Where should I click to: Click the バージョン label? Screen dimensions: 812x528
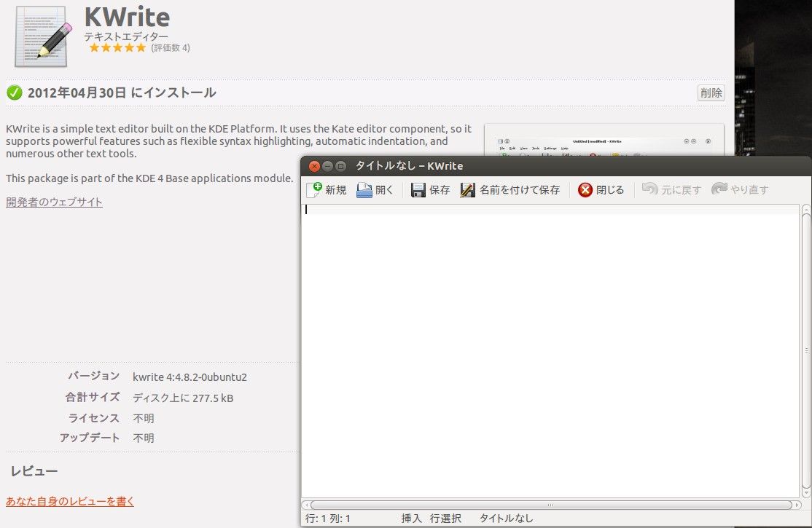94,376
